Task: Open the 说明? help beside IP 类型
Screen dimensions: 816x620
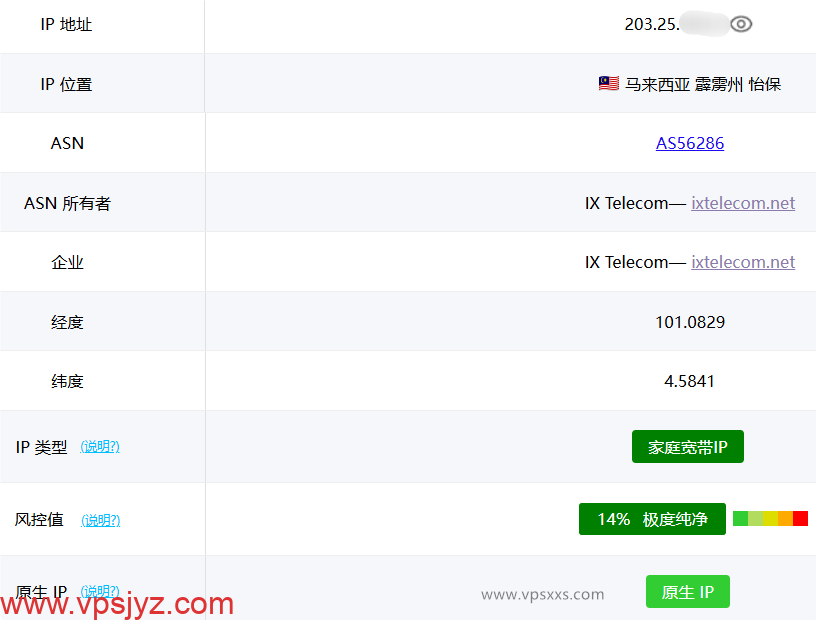Action: click(x=100, y=447)
